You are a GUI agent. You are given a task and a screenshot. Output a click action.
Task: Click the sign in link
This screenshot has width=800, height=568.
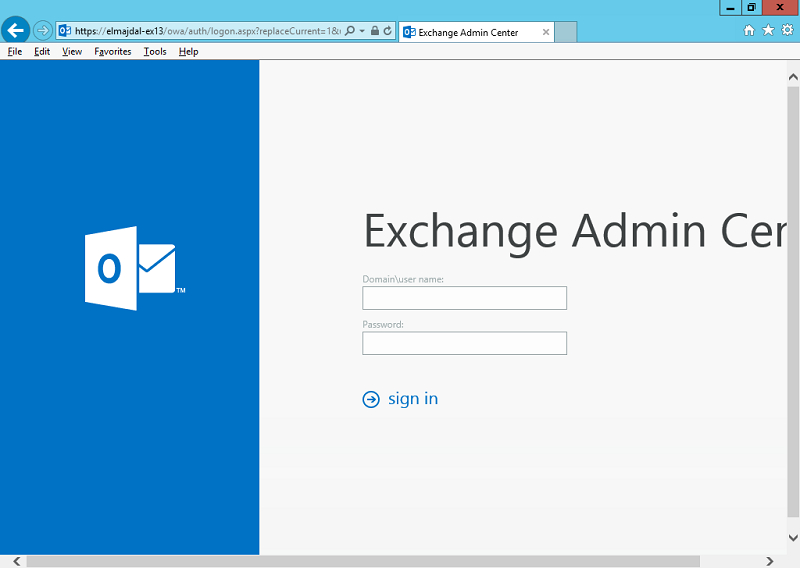pos(412,399)
